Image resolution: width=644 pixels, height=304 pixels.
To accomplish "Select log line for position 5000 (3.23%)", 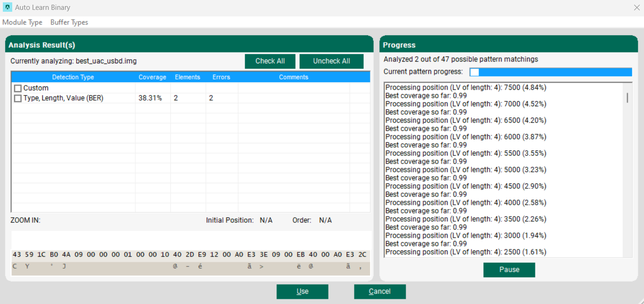I will click(466, 170).
